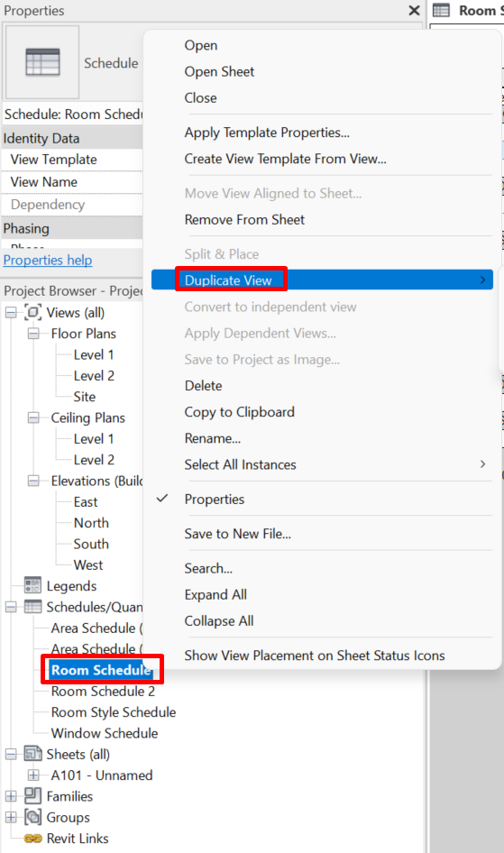Screen dimensions: 504x853
Task: Expand the A101 - Unnamed sheet
Action: click(33, 775)
